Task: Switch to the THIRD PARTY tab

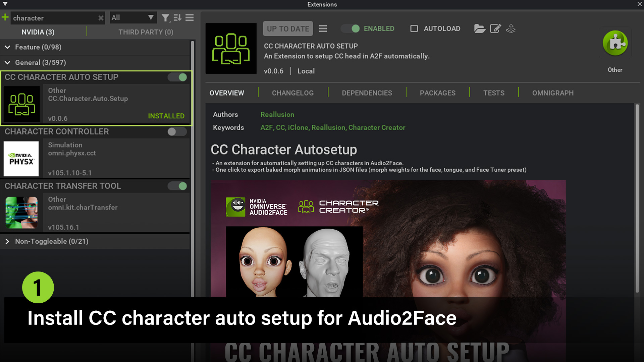Action: pyautogui.click(x=145, y=32)
